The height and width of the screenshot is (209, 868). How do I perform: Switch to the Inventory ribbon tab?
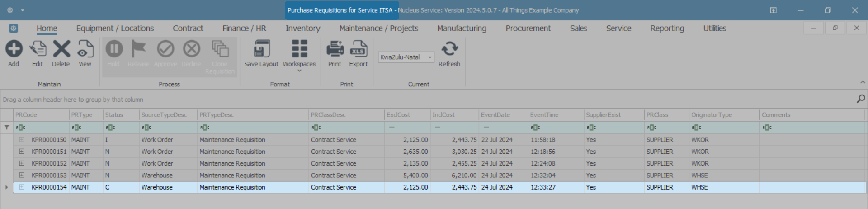coord(303,28)
